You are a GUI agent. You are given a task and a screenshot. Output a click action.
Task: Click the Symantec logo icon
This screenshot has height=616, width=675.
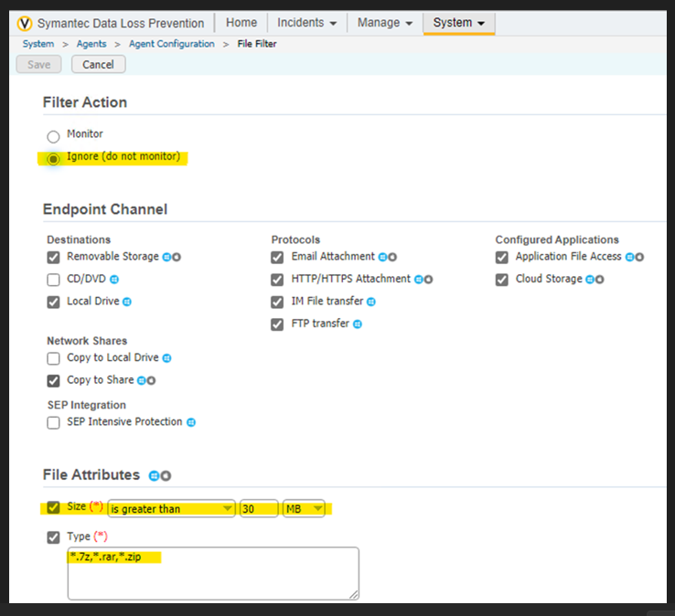(26, 23)
